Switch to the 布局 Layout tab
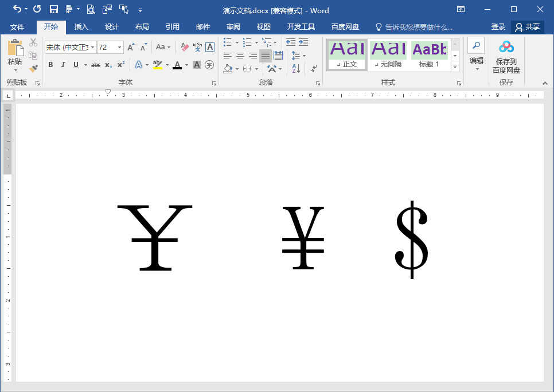The width and height of the screenshot is (554, 392). (142, 27)
